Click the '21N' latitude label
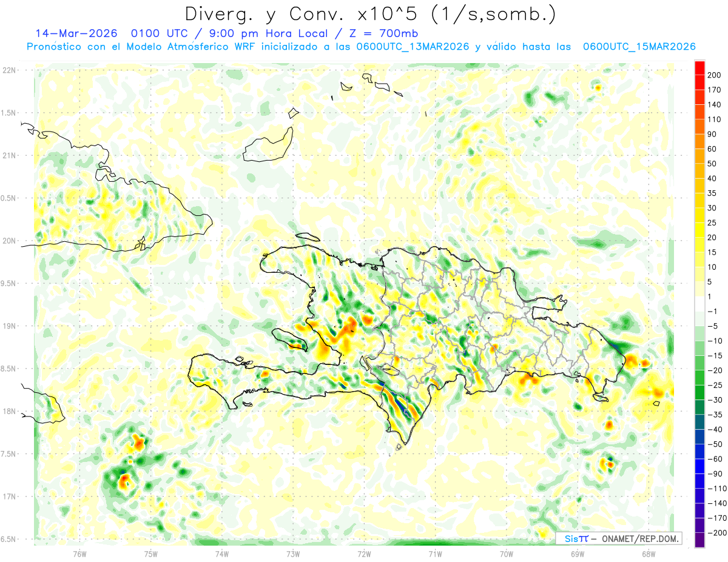728x562 pixels. (9, 155)
